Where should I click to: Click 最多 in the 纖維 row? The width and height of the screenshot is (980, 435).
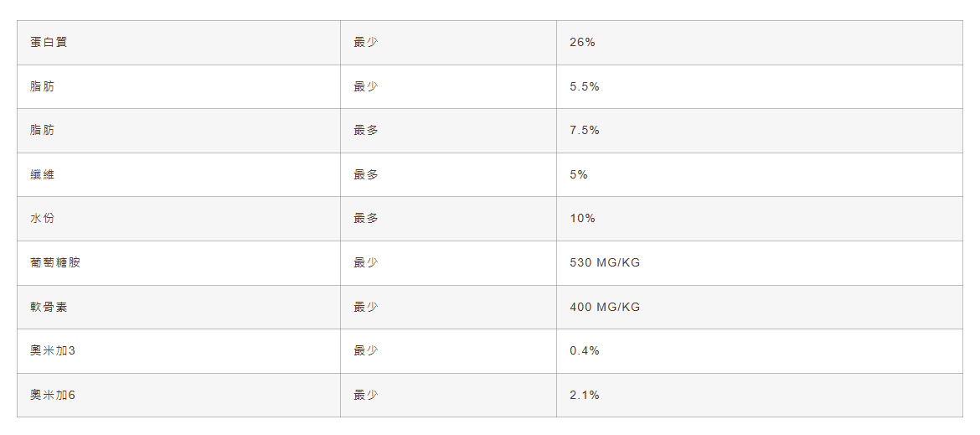366,174
